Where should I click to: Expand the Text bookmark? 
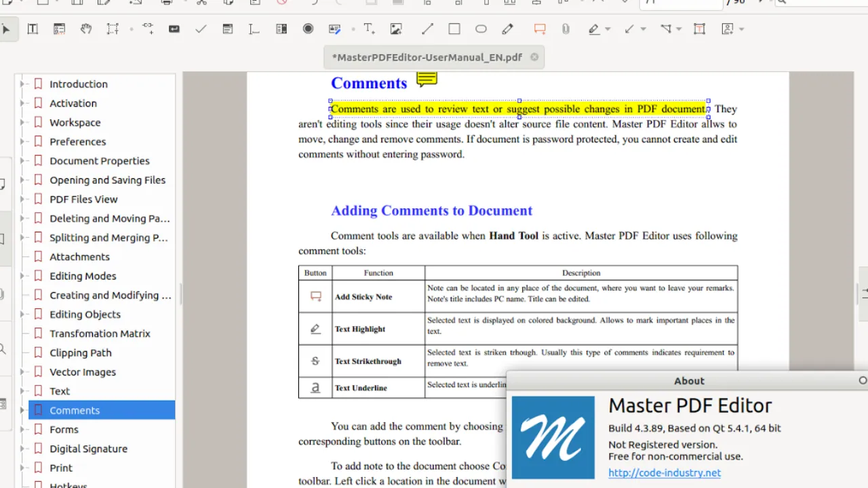click(22, 391)
